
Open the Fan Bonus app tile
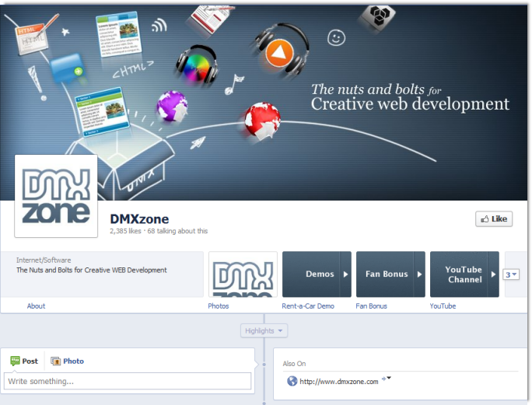tap(390, 274)
